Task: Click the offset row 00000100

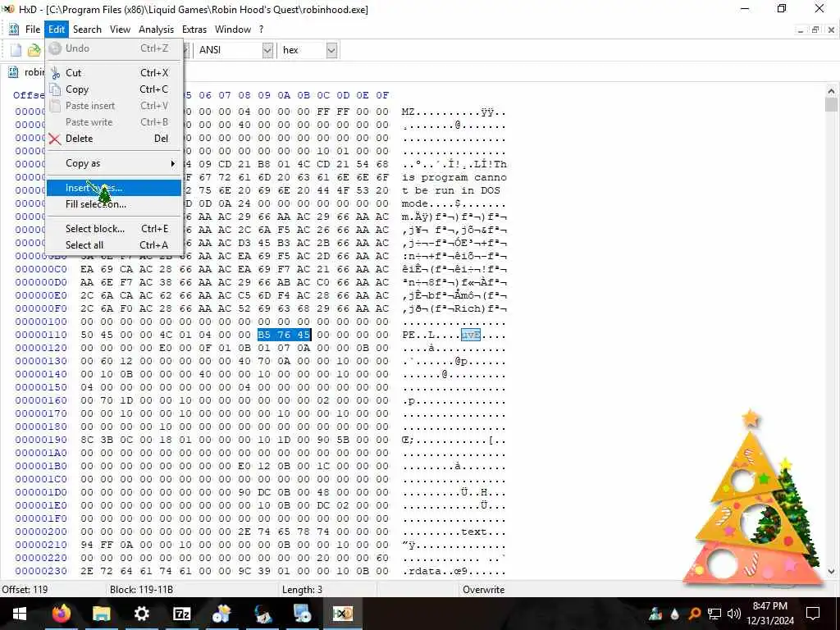Action: click(41, 322)
